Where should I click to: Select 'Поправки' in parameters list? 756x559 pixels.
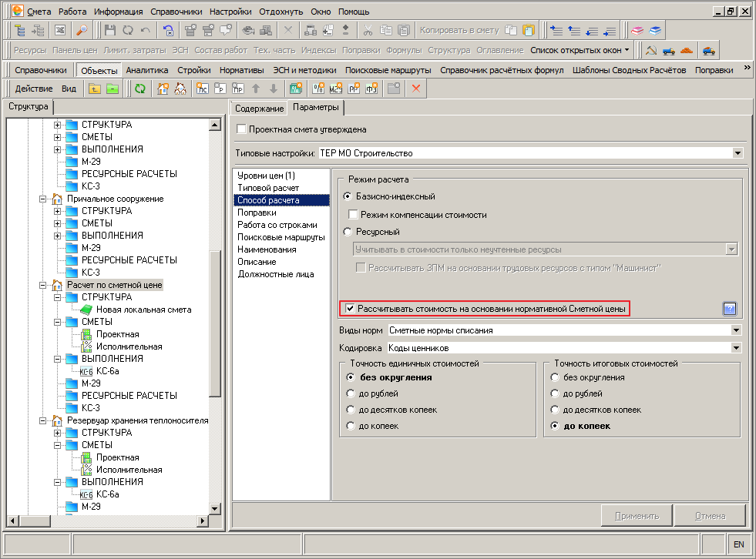tap(257, 213)
